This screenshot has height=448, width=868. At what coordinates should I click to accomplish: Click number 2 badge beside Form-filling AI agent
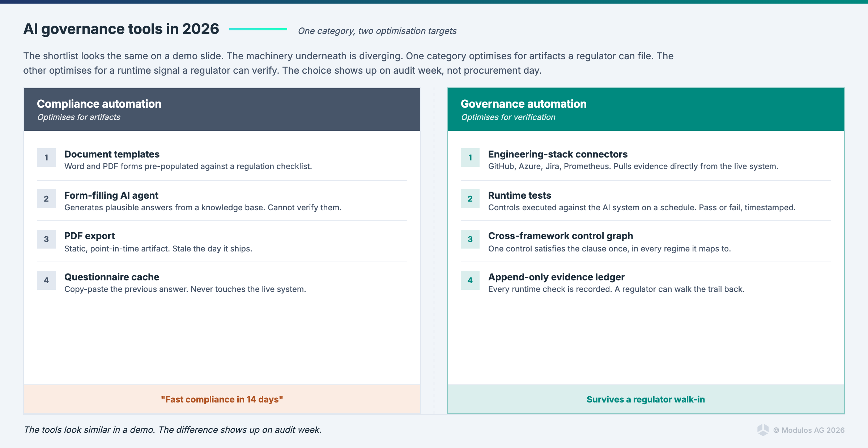tap(46, 199)
